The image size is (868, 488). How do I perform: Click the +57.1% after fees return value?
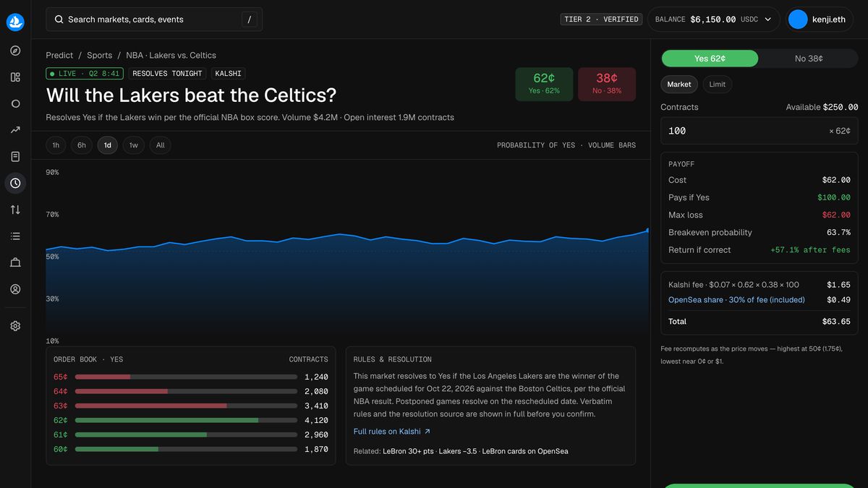click(810, 250)
